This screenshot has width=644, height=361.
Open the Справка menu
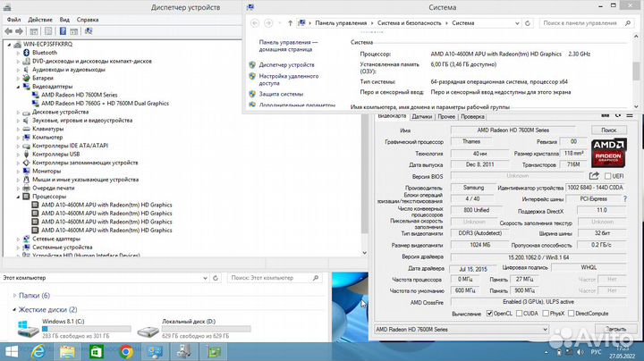coord(88,20)
